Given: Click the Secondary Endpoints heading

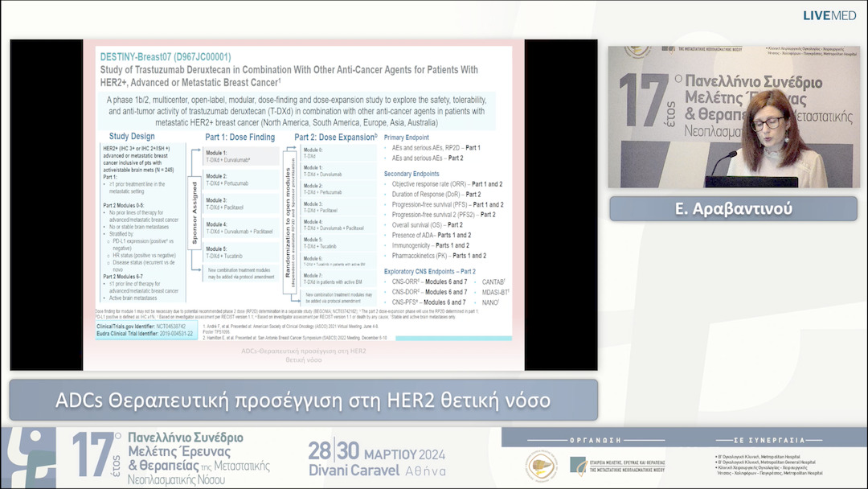Looking at the screenshot, I should click(x=411, y=174).
